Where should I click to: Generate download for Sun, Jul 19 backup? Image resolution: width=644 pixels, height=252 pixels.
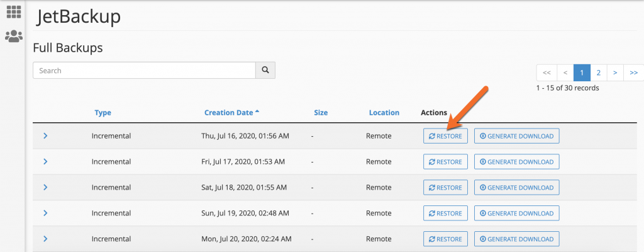point(516,214)
